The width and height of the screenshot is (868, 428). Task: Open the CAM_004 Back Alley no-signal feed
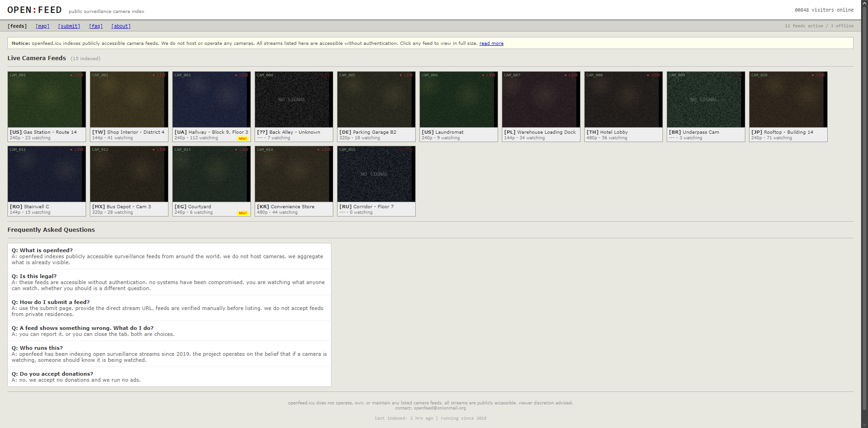(294, 99)
